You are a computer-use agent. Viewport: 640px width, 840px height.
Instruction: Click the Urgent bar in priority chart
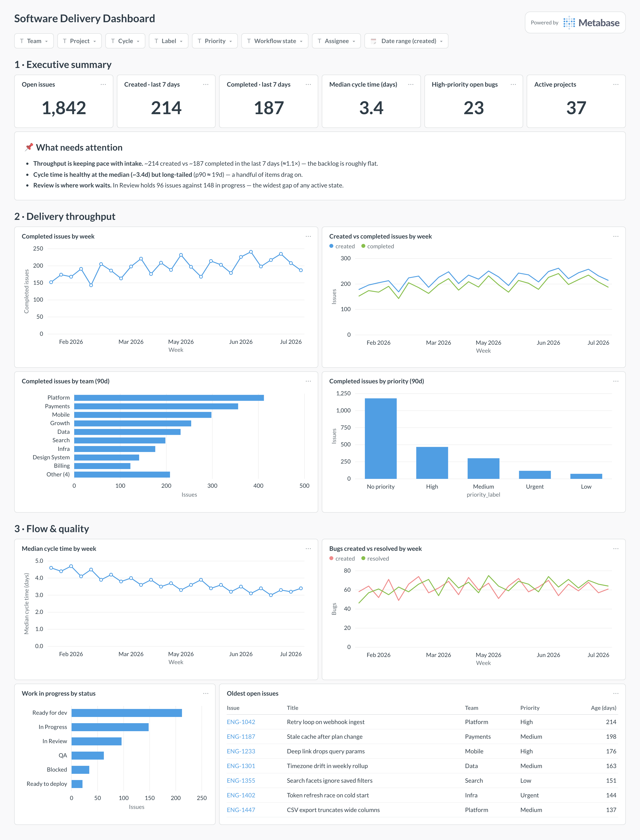click(535, 475)
